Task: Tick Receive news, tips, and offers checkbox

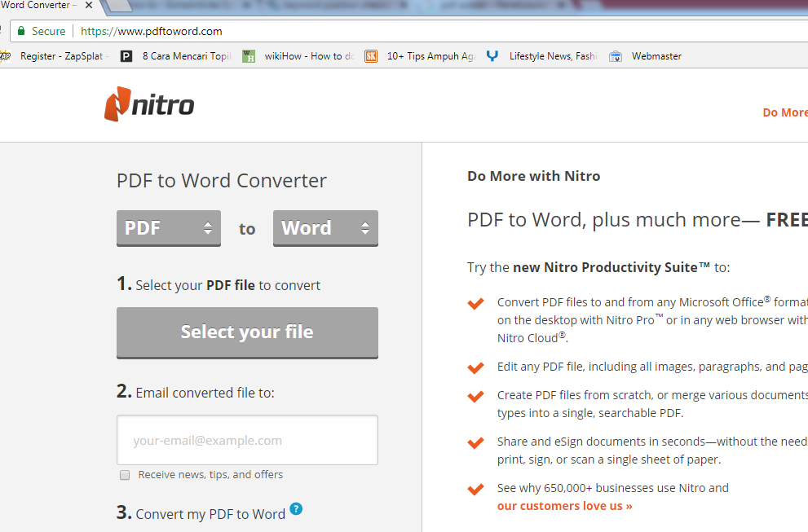Action: click(125, 475)
